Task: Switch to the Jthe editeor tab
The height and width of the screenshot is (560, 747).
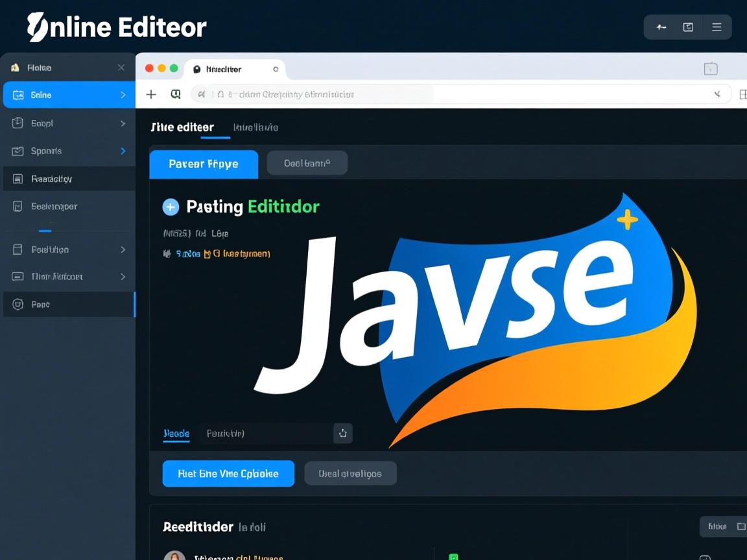Action: pos(182,127)
